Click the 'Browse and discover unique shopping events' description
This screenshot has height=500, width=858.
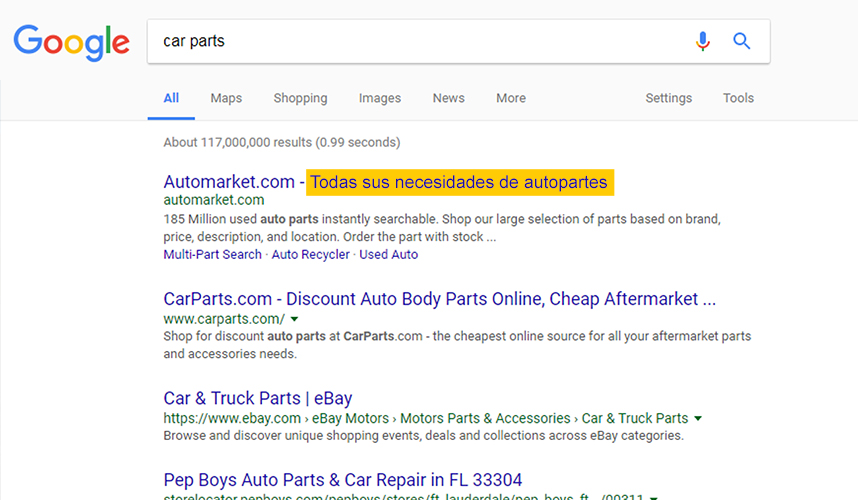pos(424,435)
